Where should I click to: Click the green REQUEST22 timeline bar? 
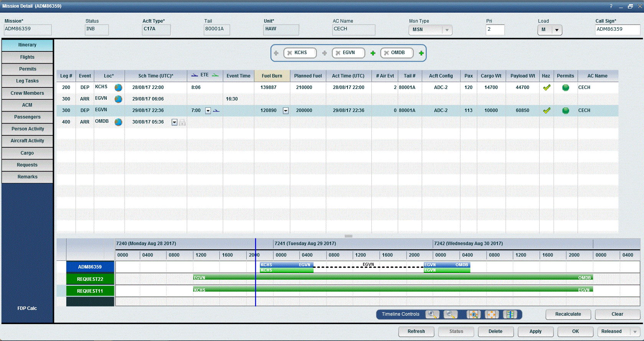click(384, 277)
